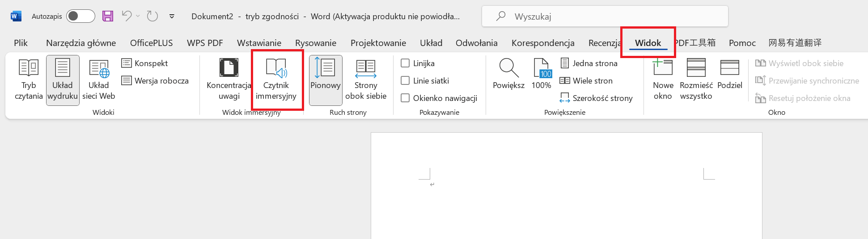Switch to Recenzja tab

pos(605,43)
